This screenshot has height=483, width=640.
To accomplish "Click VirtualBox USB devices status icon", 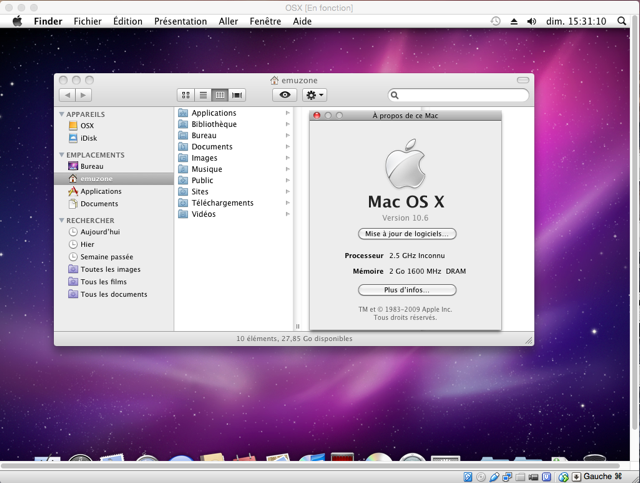I will coord(494,477).
